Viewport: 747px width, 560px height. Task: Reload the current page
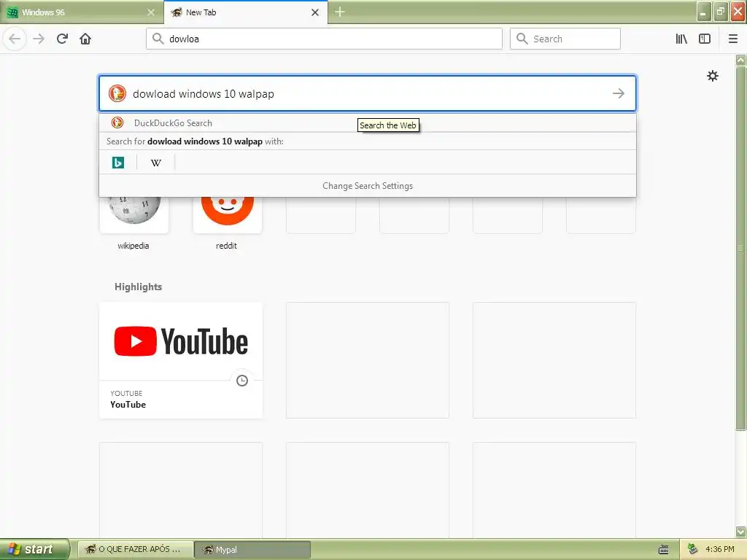click(x=62, y=39)
